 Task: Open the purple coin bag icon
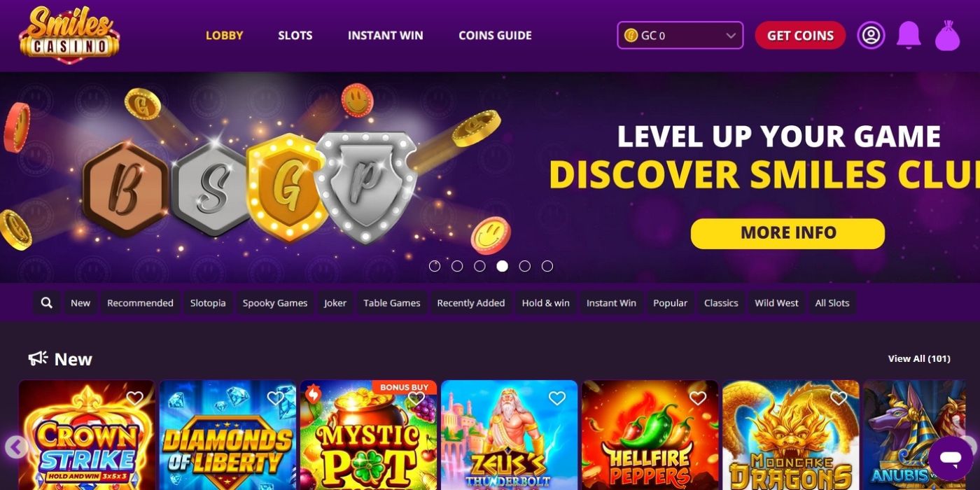click(947, 35)
